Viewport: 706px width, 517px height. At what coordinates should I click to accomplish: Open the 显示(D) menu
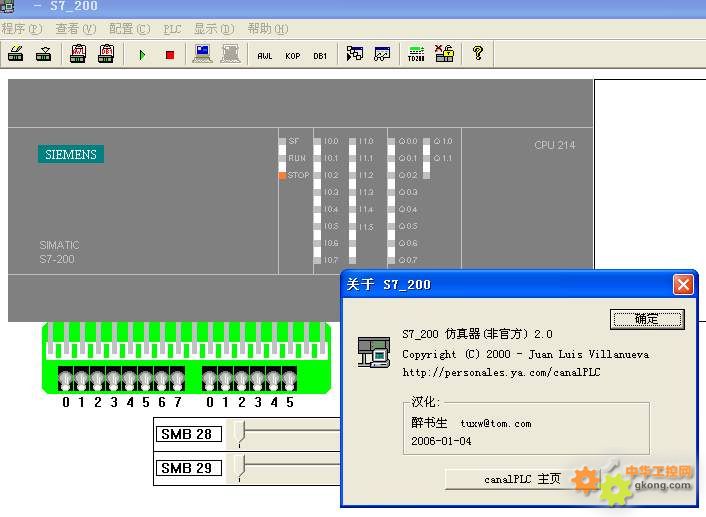coord(214,29)
